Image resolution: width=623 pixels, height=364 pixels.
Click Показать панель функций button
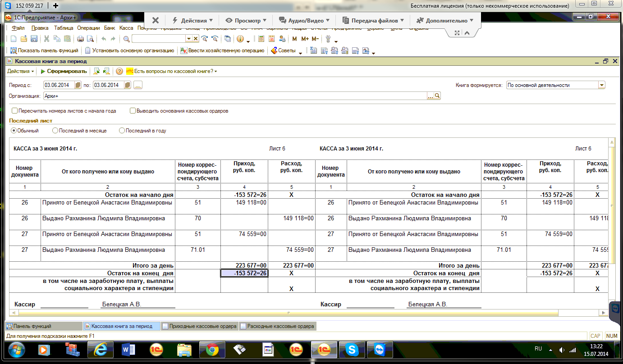coord(44,51)
